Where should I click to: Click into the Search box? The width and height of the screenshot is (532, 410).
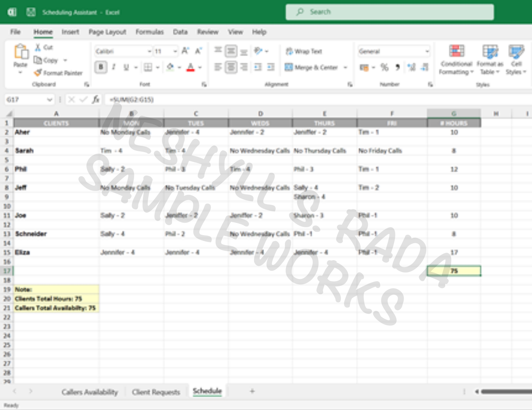(x=390, y=12)
